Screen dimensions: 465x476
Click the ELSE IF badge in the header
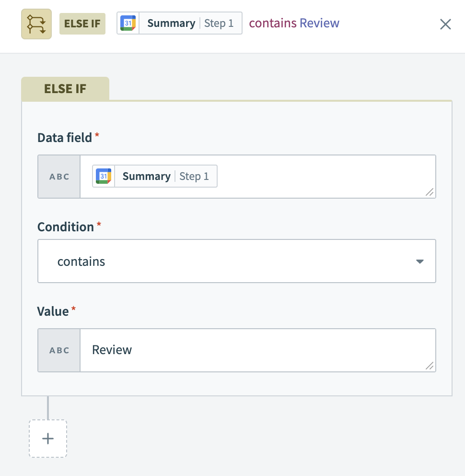click(x=82, y=23)
